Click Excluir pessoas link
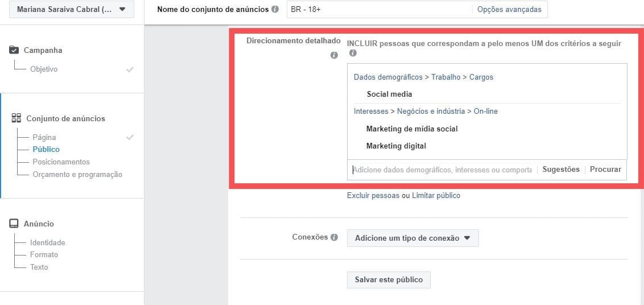The image size is (644, 305). 373,196
